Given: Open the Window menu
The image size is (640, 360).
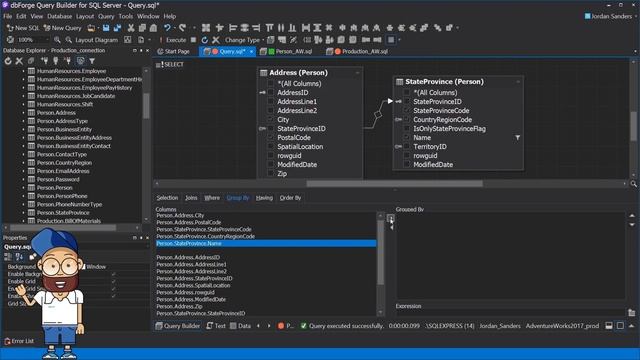Looking at the screenshot, I should (148, 16).
